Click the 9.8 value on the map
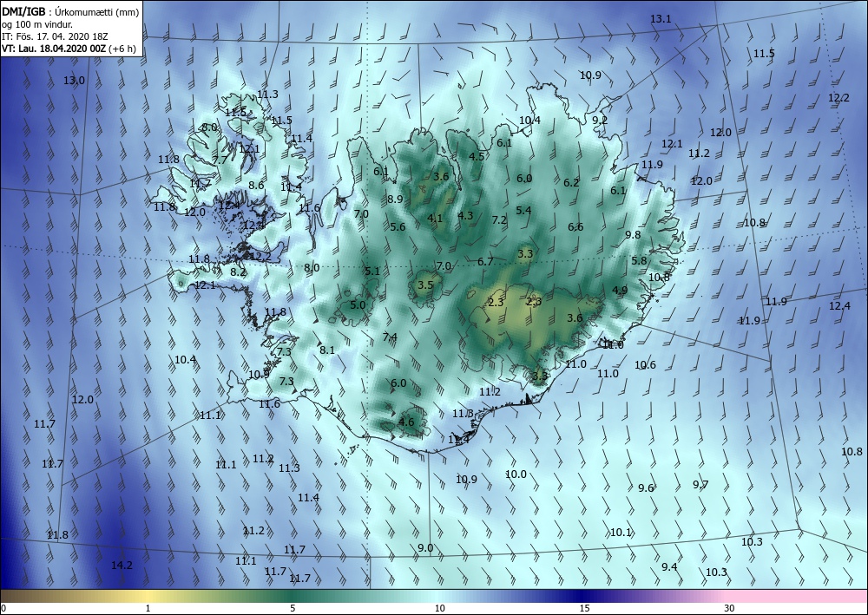Screen dimensions: 868x615 pyautogui.click(x=633, y=234)
